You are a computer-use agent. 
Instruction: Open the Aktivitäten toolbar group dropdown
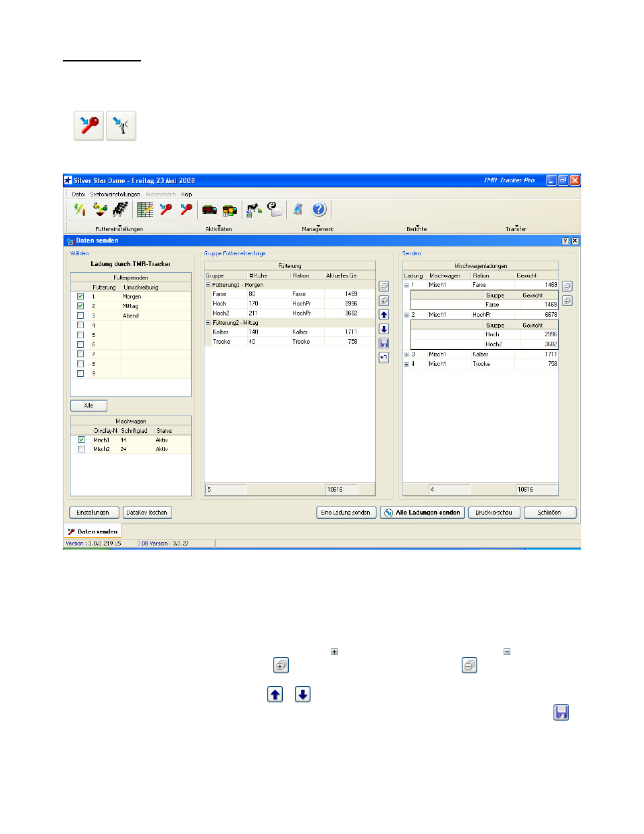(219, 228)
